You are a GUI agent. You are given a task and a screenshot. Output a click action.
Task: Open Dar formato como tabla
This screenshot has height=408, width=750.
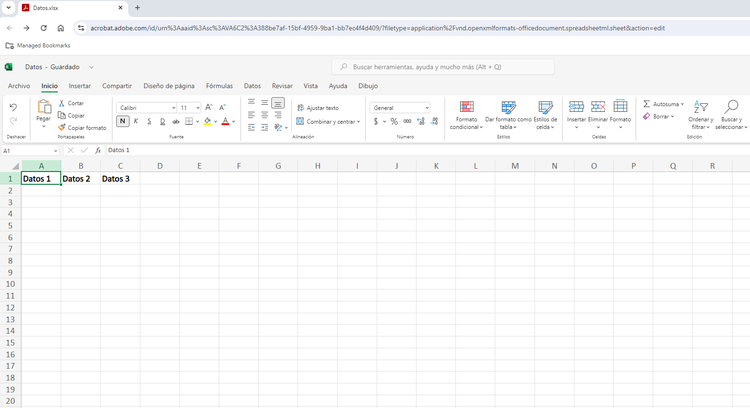508,115
